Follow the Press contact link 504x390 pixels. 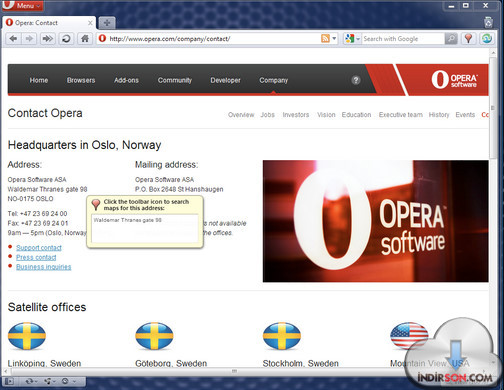click(x=36, y=257)
